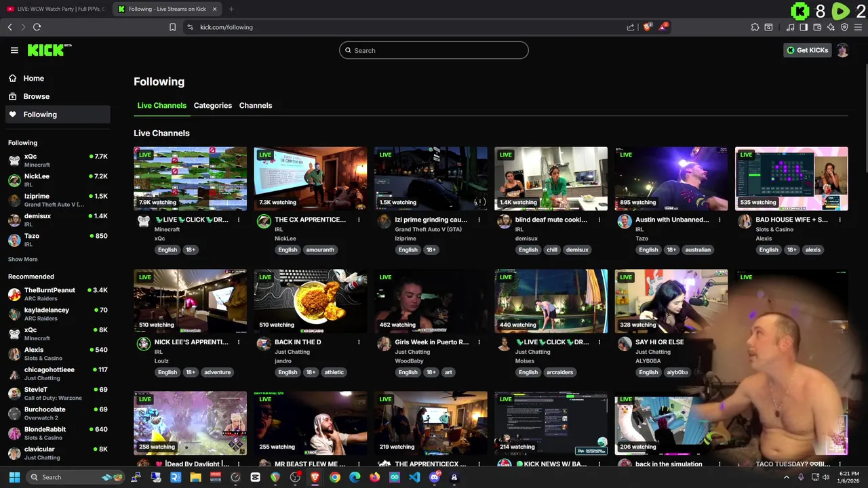Click the arcraiders tag on Moises stream
868x488 pixels.
559,372
